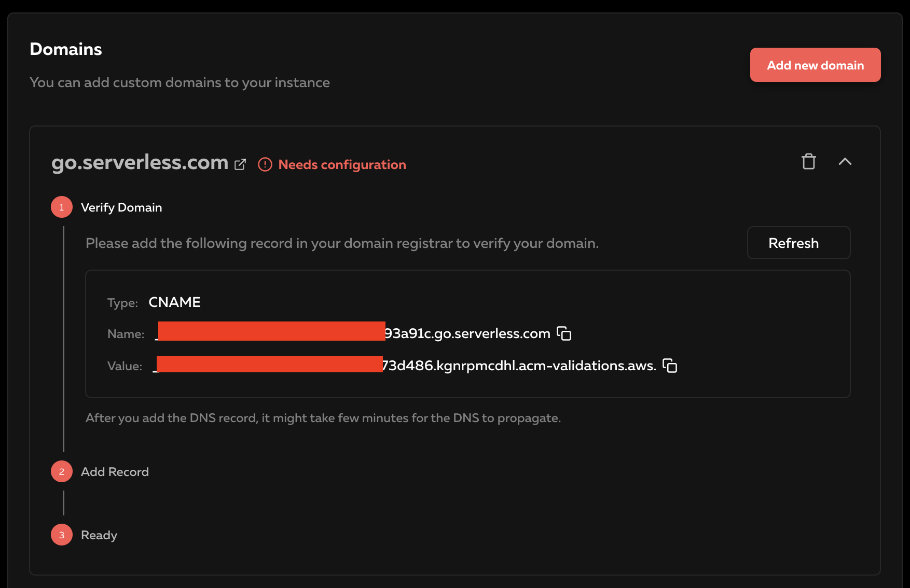
Task: Select step 3 circle for Ready
Action: click(61, 535)
